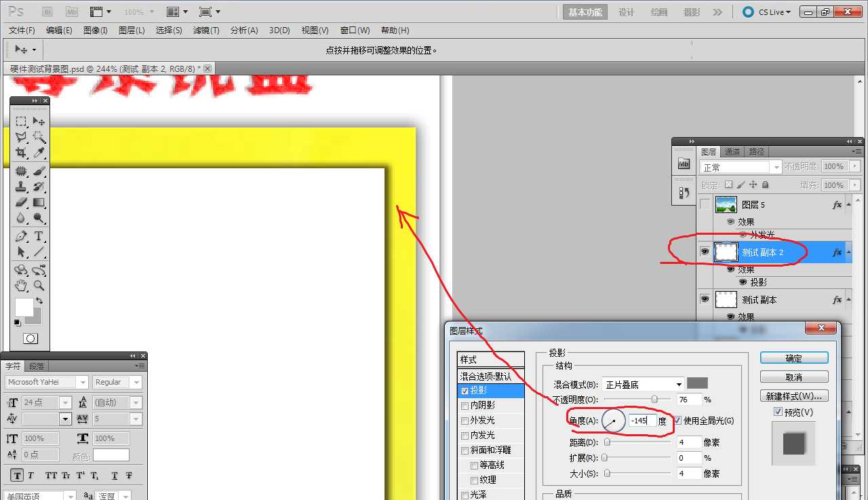
Task: Open the font family Microsoft YaHei dropdown
Action: (46, 383)
